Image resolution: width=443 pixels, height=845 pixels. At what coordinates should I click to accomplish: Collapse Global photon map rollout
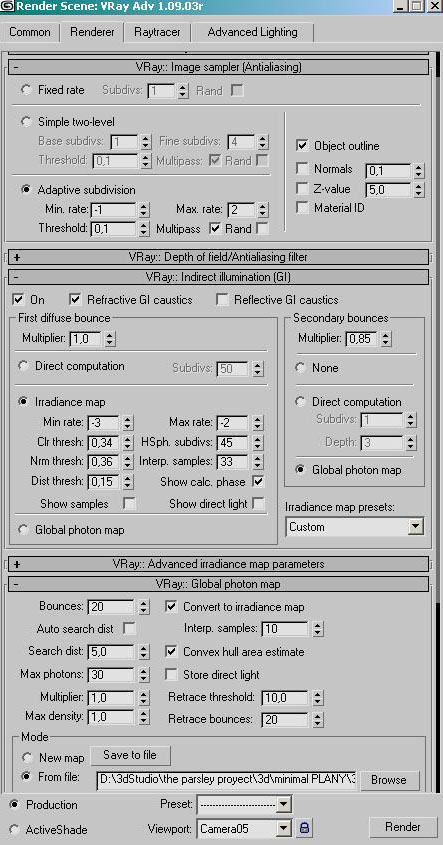click(218, 584)
